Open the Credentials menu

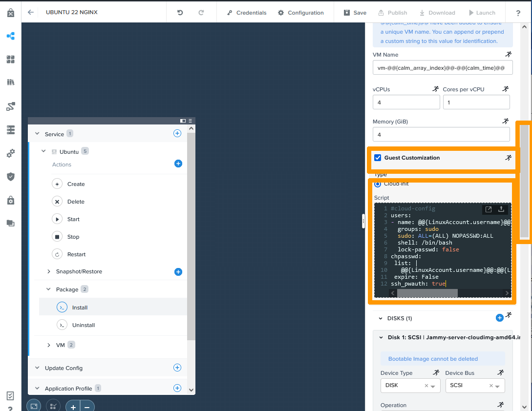[x=247, y=13]
